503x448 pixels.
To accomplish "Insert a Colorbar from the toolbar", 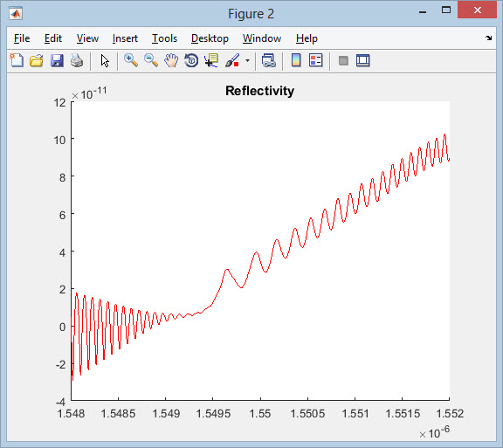I will click(296, 60).
